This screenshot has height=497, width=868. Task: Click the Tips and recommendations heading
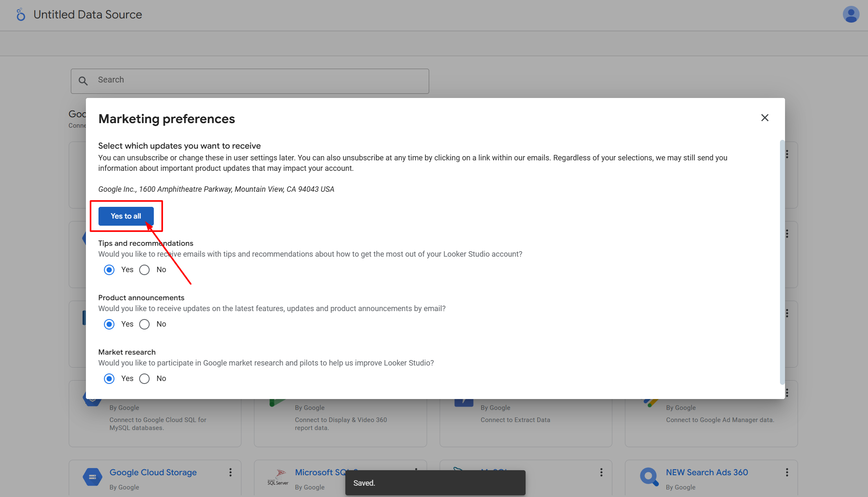pyautogui.click(x=145, y=243)
